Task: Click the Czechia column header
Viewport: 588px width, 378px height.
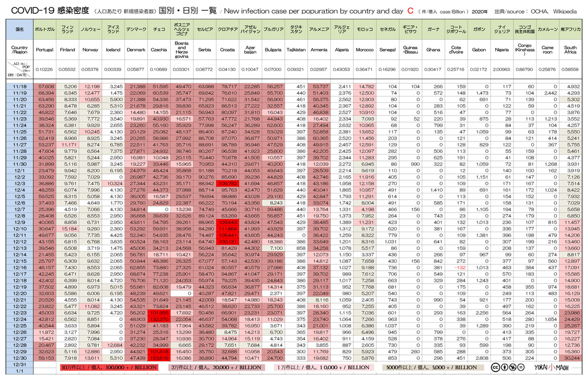Action: (x=159, y=50)
